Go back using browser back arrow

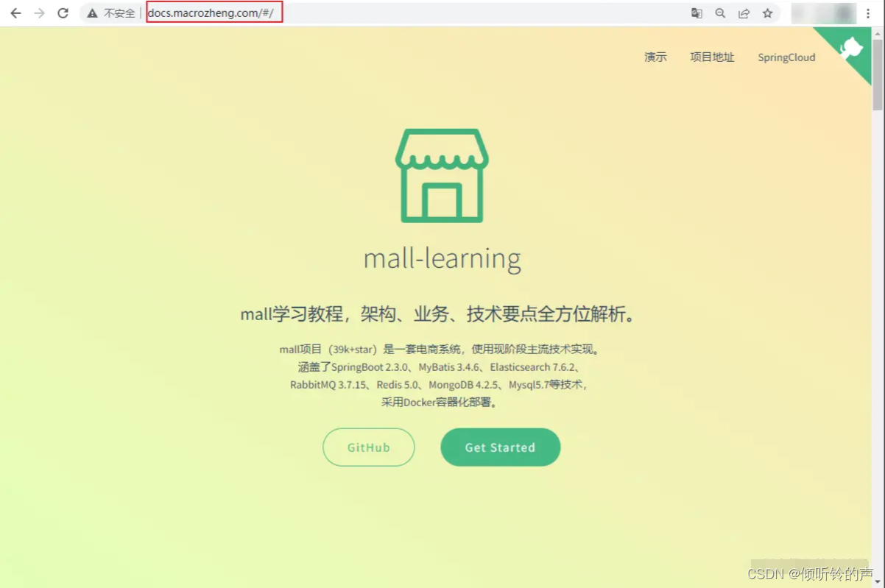click(x=15, y=13)
